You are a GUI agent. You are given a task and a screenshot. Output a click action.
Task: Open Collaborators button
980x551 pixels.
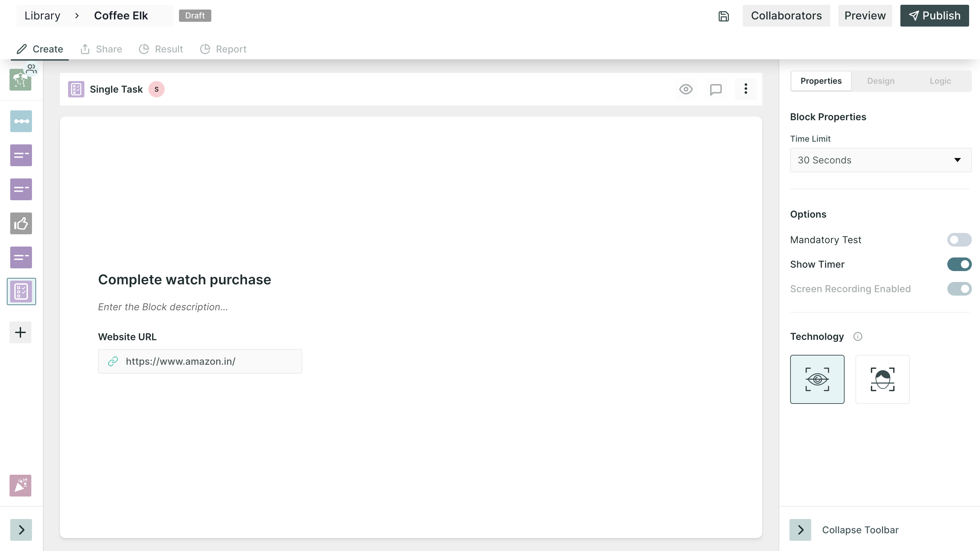(x=786, y=16)
